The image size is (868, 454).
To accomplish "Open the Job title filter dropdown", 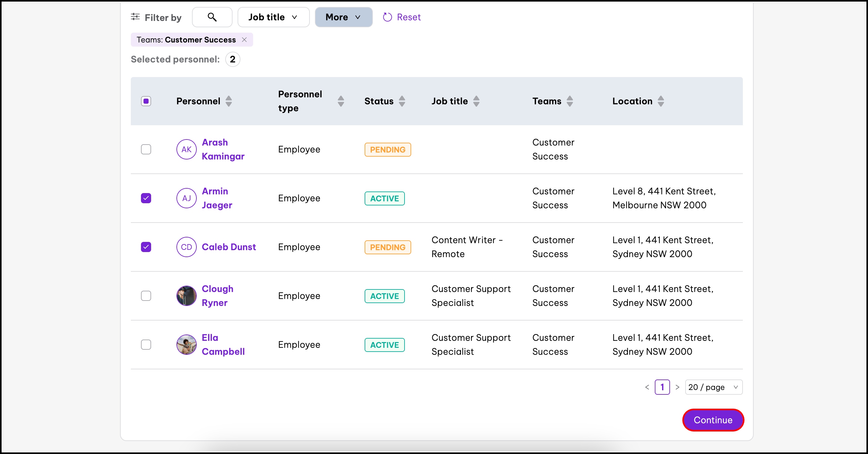I will click(x=273, y=17).
